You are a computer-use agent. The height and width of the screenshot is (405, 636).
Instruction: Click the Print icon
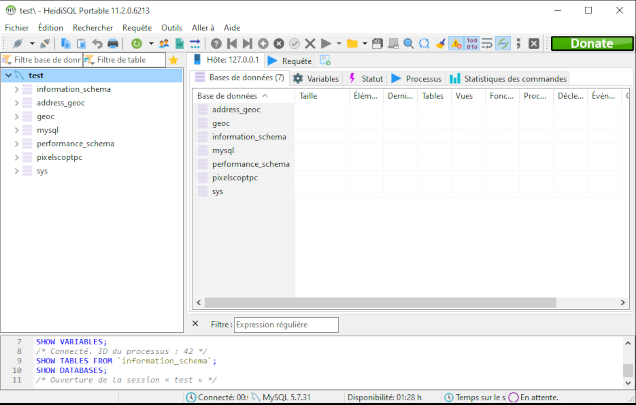click(x=113, y=43)
